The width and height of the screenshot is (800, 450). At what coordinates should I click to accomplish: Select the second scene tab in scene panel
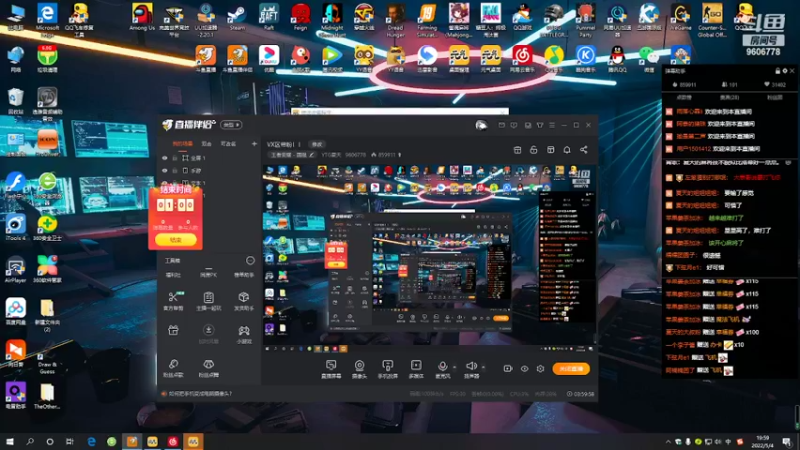207,144
